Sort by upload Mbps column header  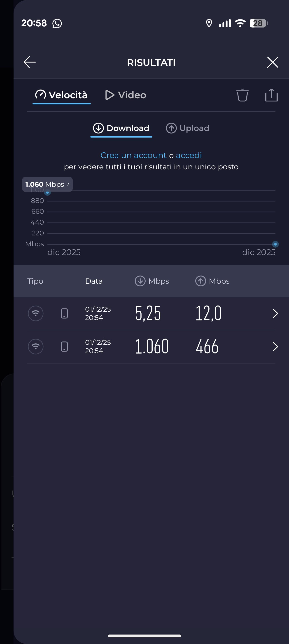(x=212, y=281)
